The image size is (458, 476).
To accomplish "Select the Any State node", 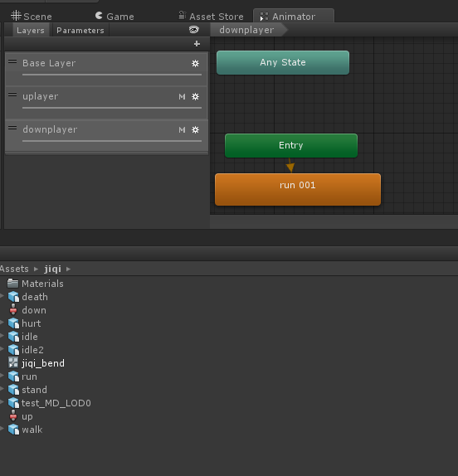I will click(x=283, y=62).
